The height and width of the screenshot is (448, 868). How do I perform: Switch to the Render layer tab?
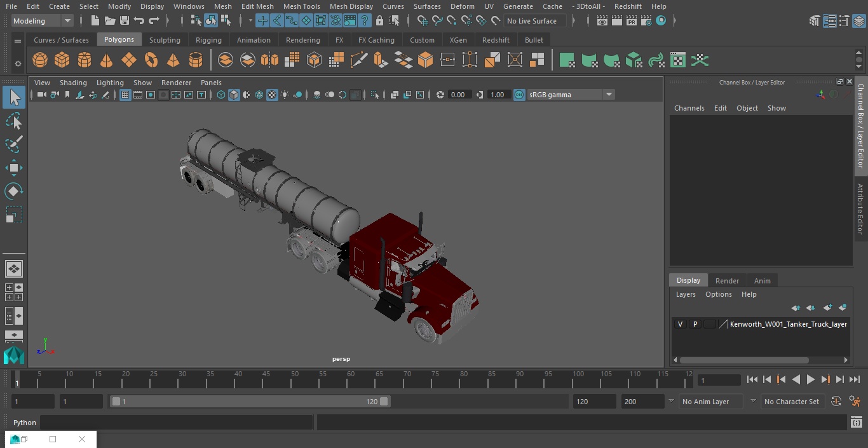[727, 281]
